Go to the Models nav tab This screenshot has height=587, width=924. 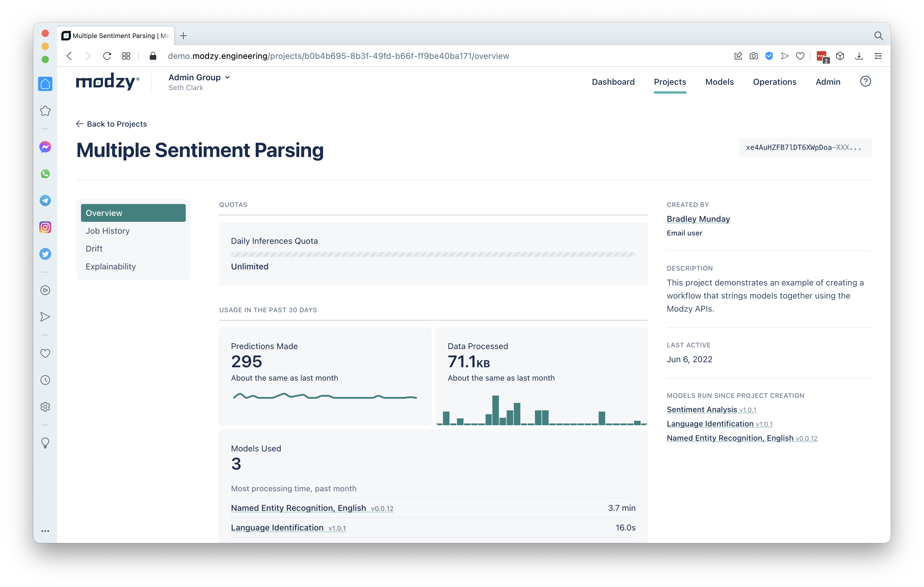tap(719, 82)
